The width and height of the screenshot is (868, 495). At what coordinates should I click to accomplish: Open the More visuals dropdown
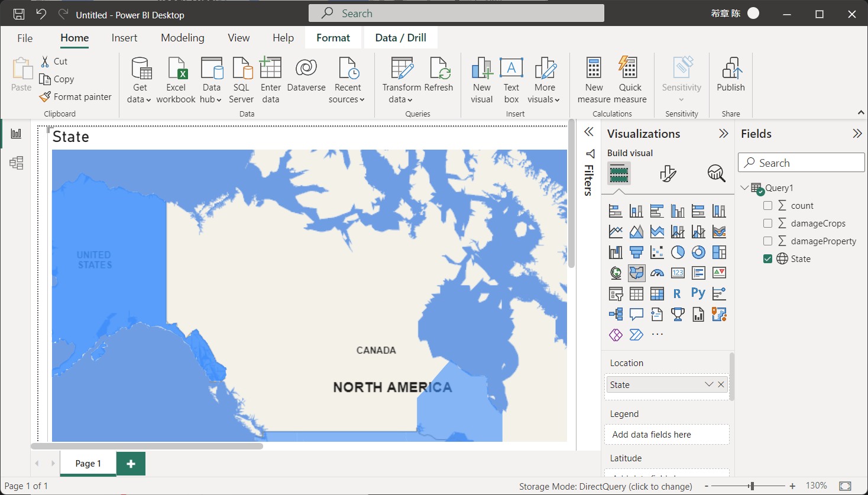pyautogui.click(x=545, y=80)
